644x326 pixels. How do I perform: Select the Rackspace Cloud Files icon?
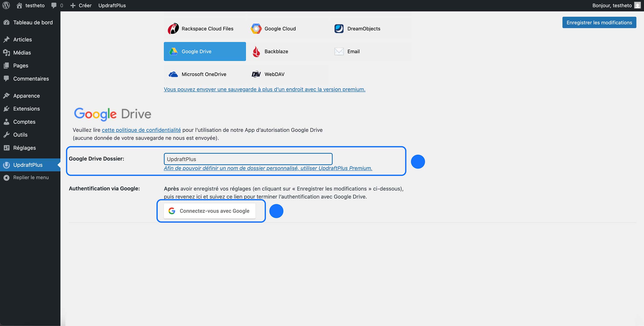point(173,28)
